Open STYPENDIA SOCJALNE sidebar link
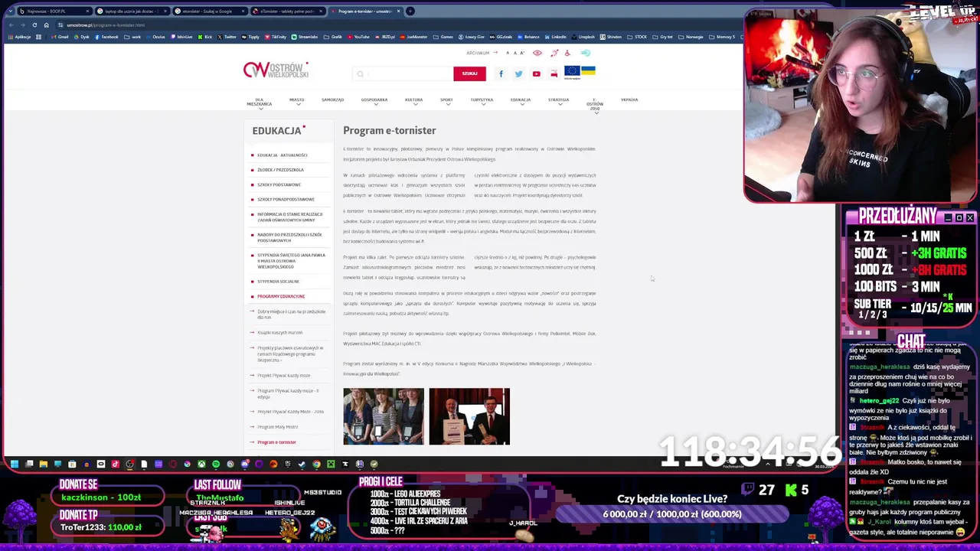980x551 pixels. click(276, 282)
